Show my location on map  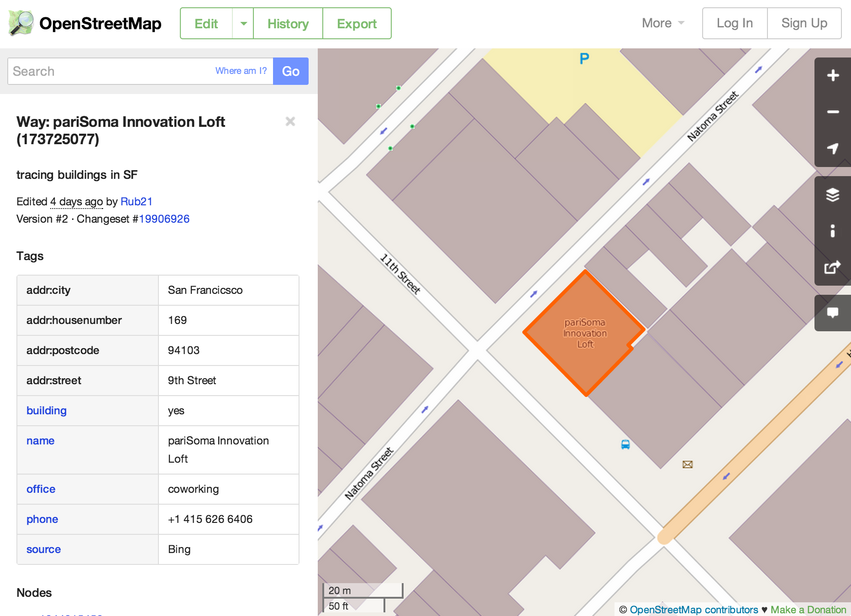pos(832,149)
